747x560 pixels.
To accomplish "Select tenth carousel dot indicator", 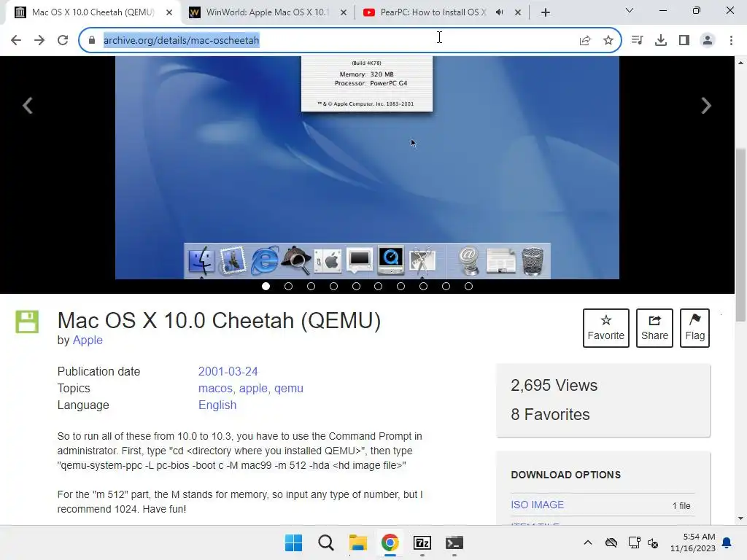I will tap(469, 286).
